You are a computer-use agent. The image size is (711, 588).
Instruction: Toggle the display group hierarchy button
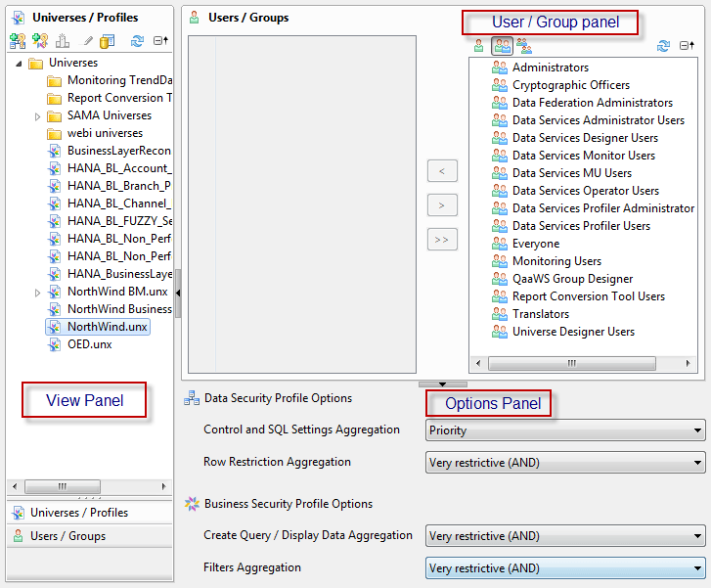point(524,46)
